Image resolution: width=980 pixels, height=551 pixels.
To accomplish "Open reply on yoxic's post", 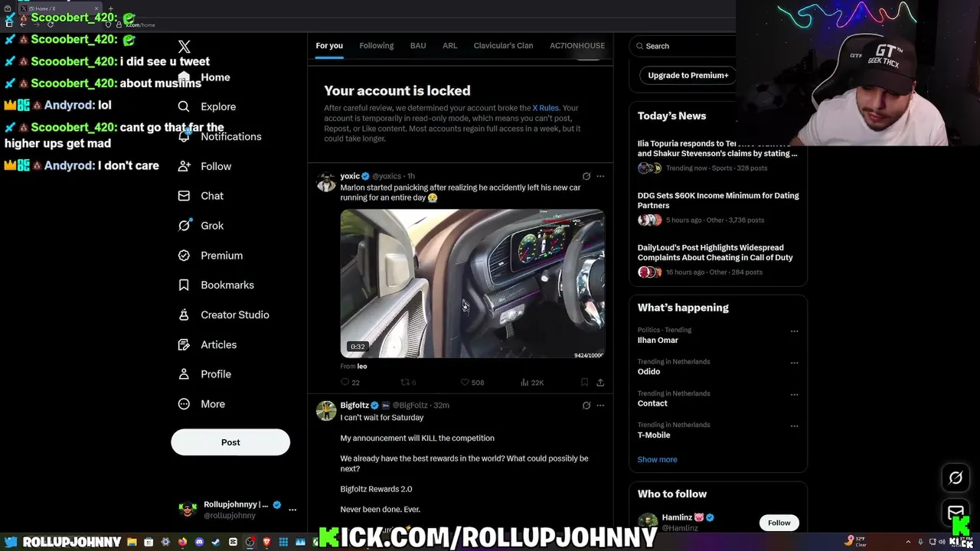I will pos(350,382).
